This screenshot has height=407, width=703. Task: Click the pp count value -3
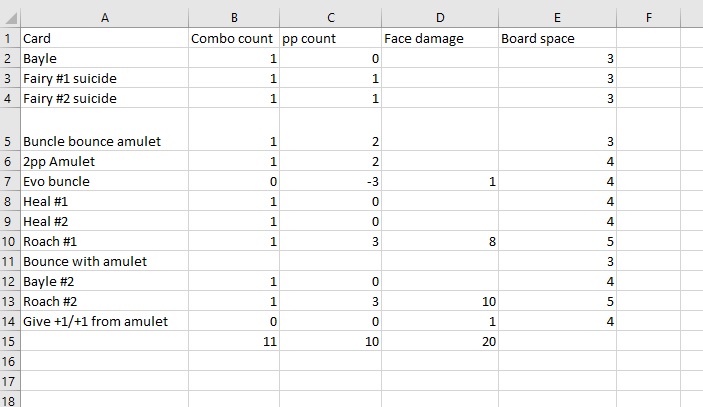point(323,181)
